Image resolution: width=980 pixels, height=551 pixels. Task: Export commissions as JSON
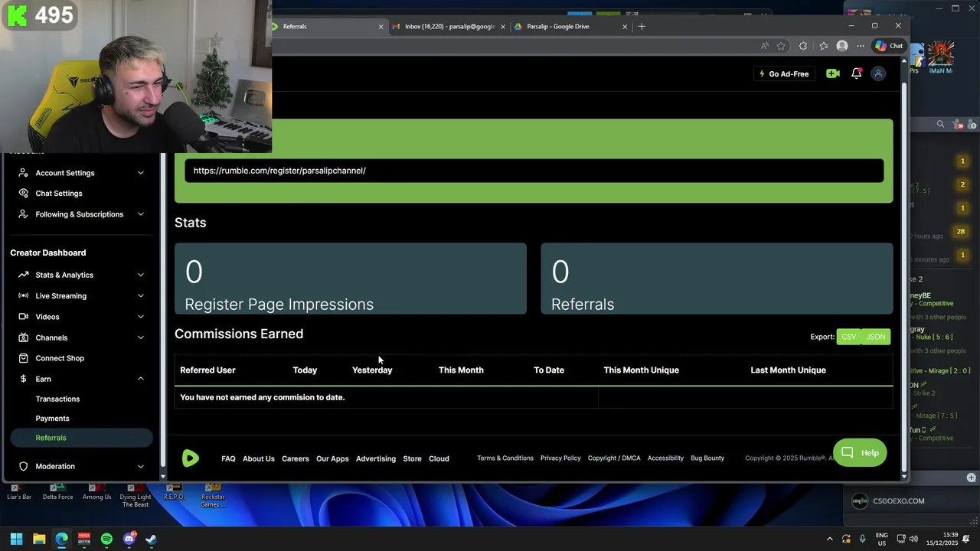(876, 337)
